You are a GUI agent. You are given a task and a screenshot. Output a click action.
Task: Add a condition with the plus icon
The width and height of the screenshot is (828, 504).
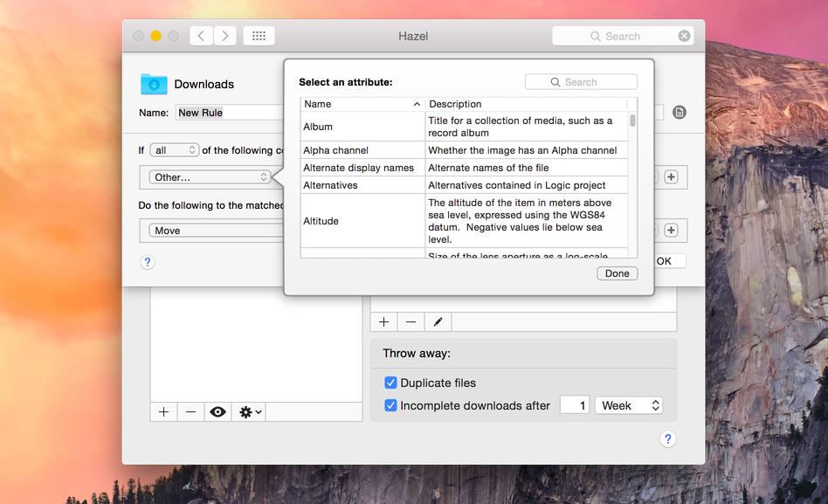point(671,177)
